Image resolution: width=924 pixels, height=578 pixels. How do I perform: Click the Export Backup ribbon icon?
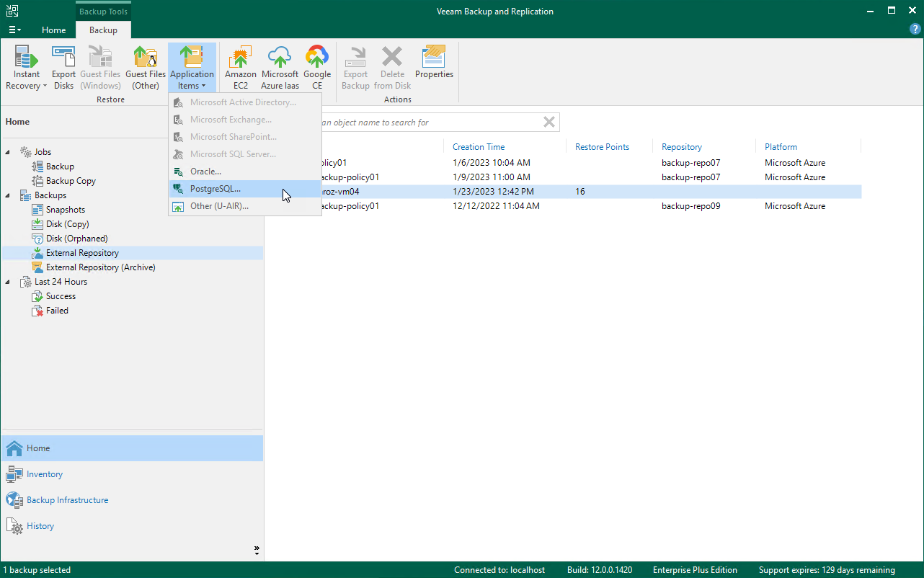[x=355, y=68]
